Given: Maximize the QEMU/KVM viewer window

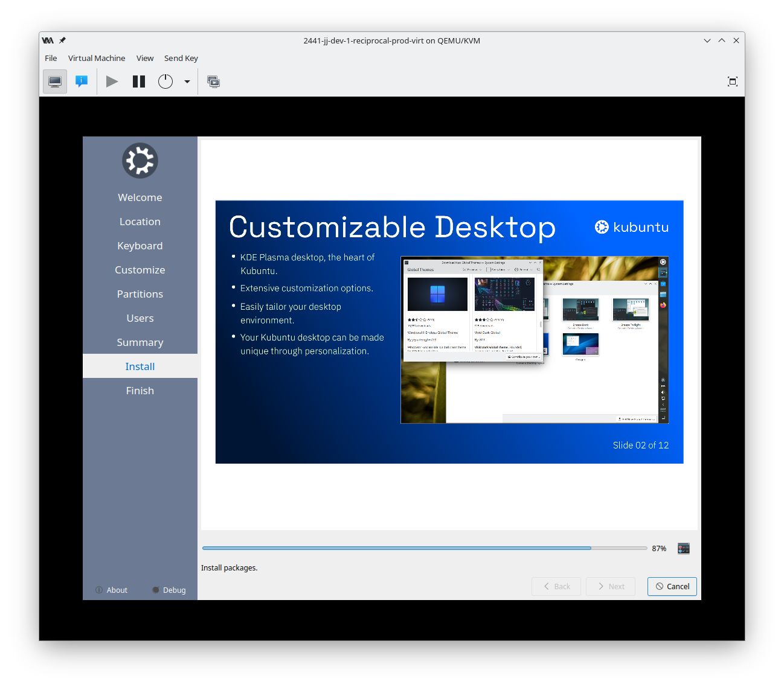Looking at the screenshot, I should [722, 40].
